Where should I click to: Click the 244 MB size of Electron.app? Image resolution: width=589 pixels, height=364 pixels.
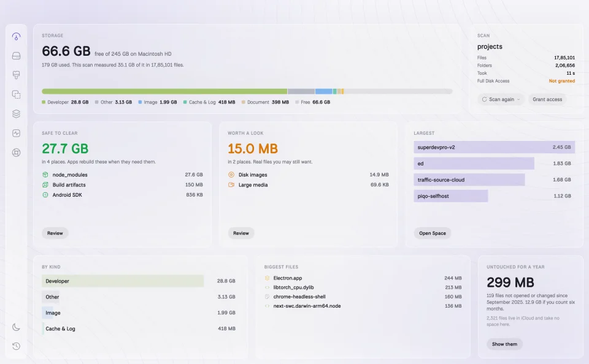click(453, 278)
